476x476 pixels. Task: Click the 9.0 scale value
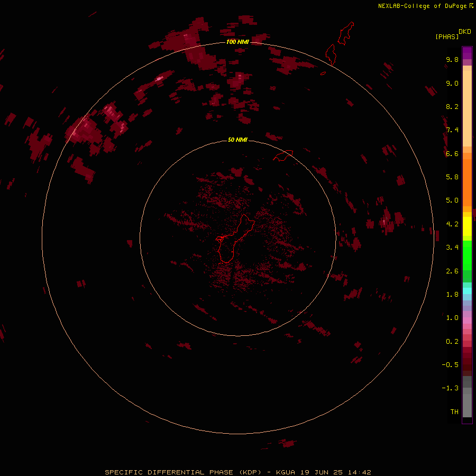pos(452,83)
